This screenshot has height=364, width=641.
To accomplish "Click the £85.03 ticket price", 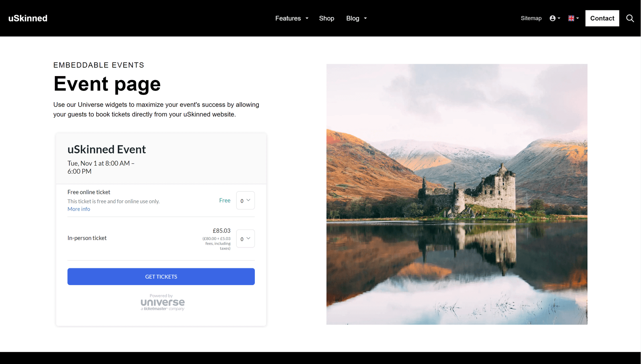I will pos(221,231).
